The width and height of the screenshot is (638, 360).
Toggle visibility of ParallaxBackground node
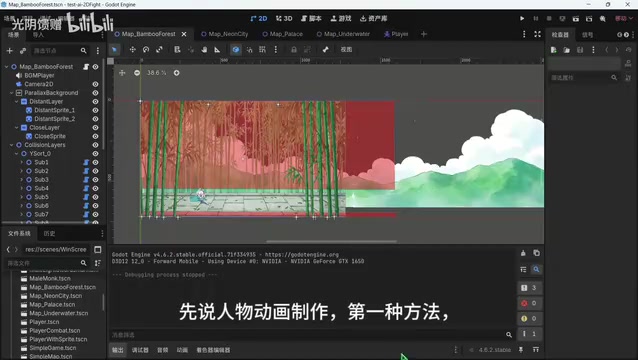pos(95,93)
